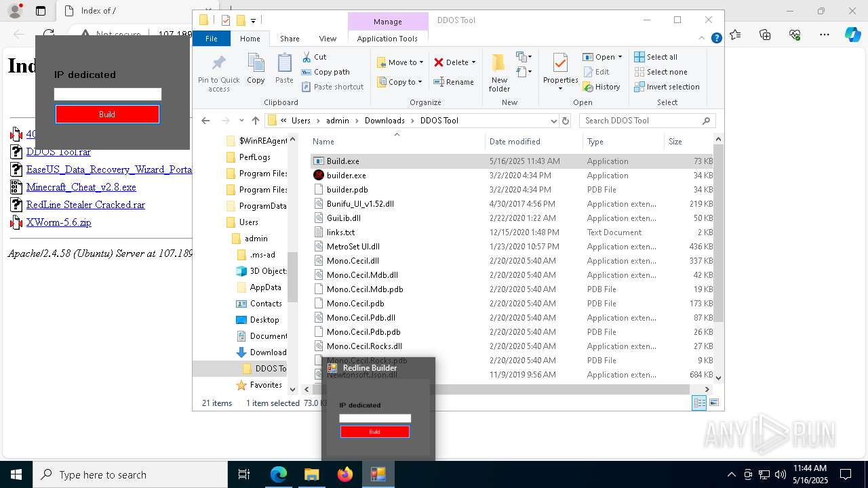Open Minecraft_Cheat_v2.8.exe link

click(81, 187)
